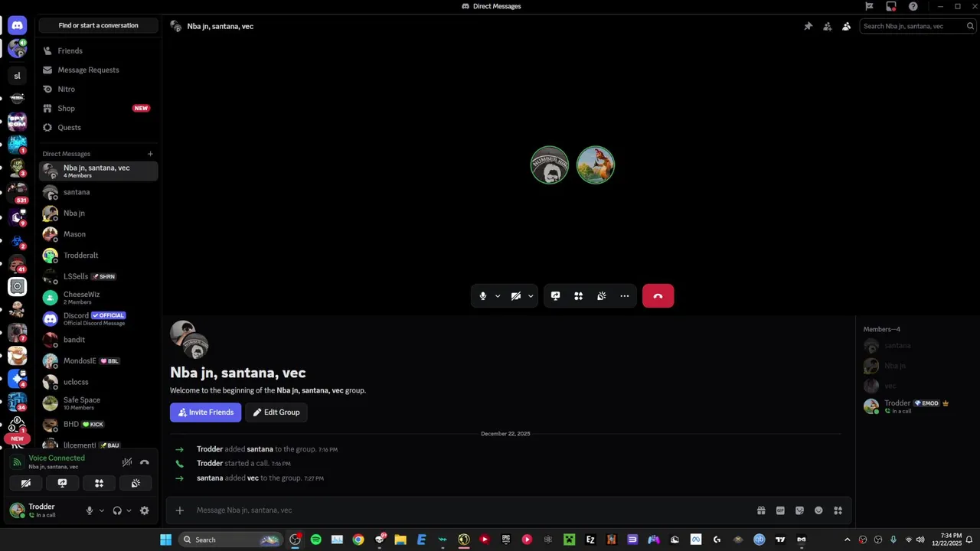Open the gift icon in message bar

point(761,510)
